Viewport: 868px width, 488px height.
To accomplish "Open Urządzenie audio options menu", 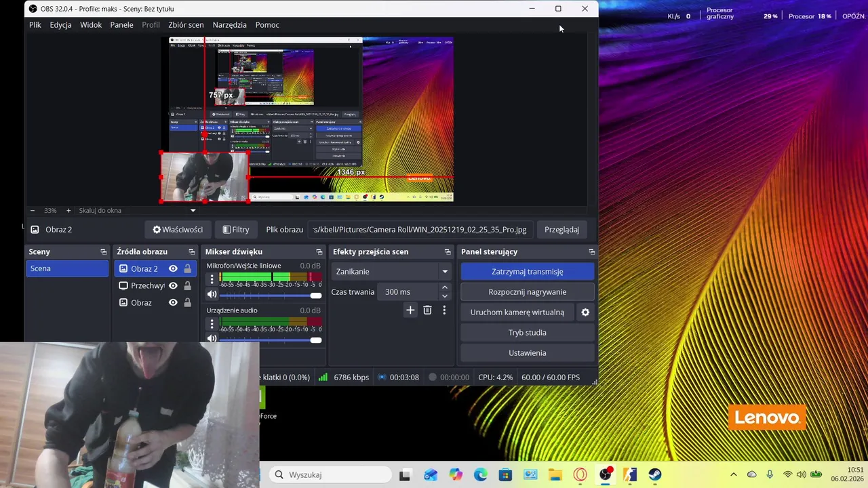I will point(212,323).
